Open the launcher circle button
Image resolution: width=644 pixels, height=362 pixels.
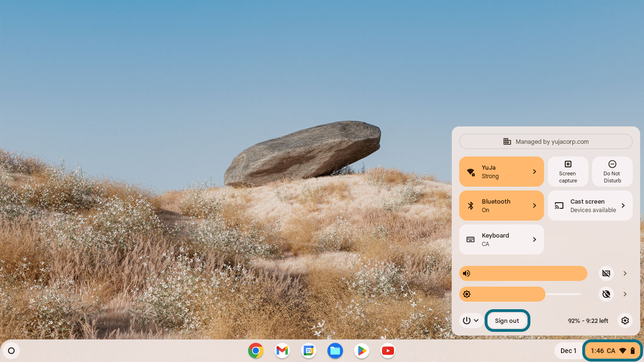click(11, 351)
